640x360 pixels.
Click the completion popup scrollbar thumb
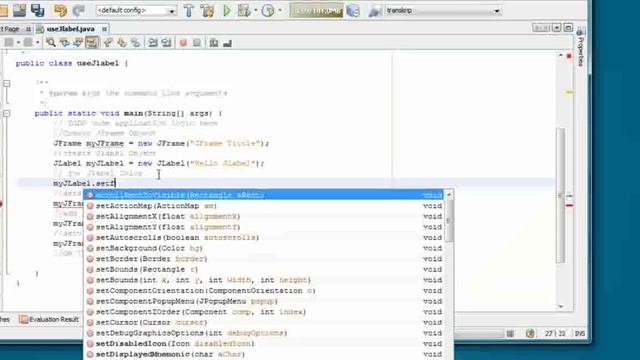point(449,220)
